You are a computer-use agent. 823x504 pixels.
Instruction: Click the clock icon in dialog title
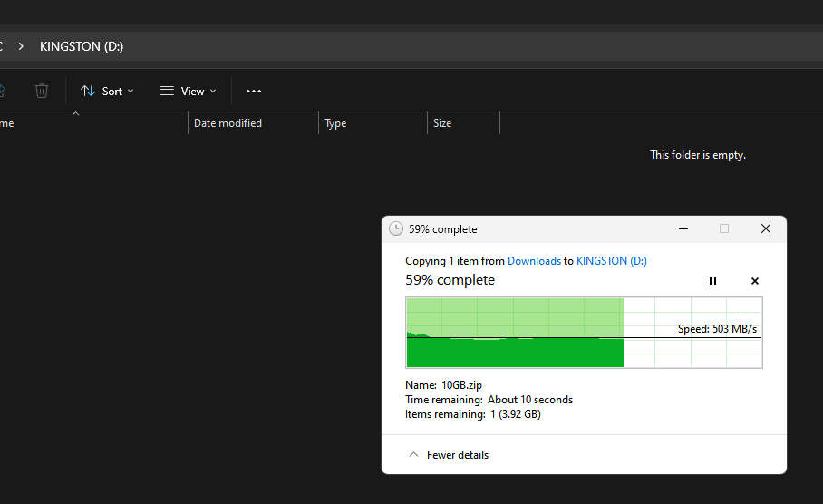click(396, 229)
